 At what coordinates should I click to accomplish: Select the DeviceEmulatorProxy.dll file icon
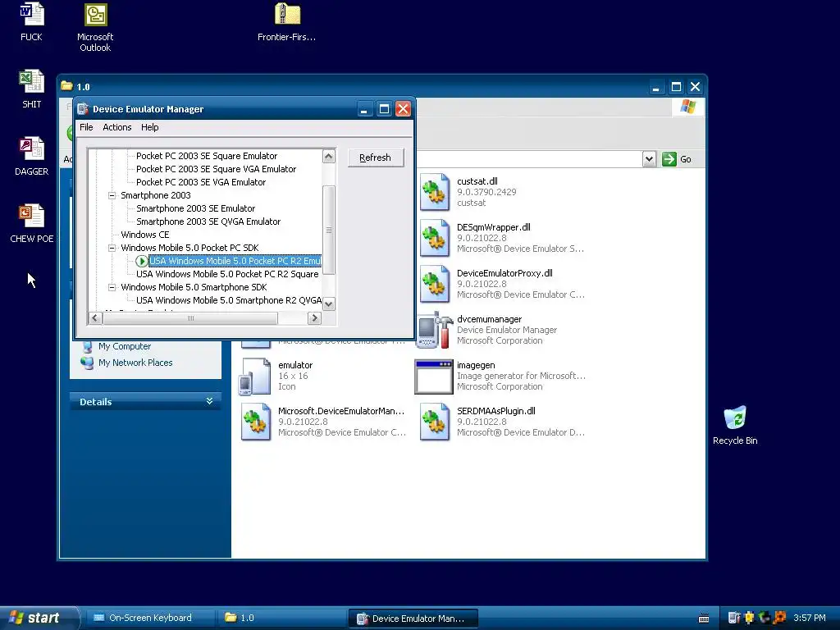435,284
